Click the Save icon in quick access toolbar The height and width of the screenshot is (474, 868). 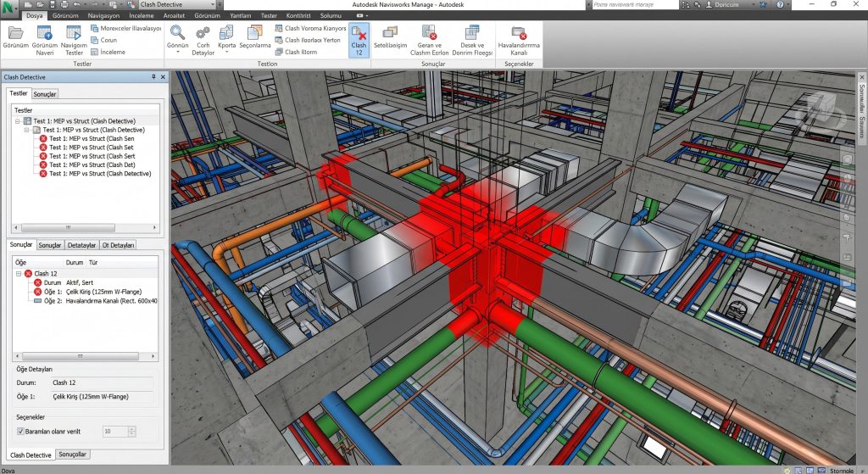53,4
